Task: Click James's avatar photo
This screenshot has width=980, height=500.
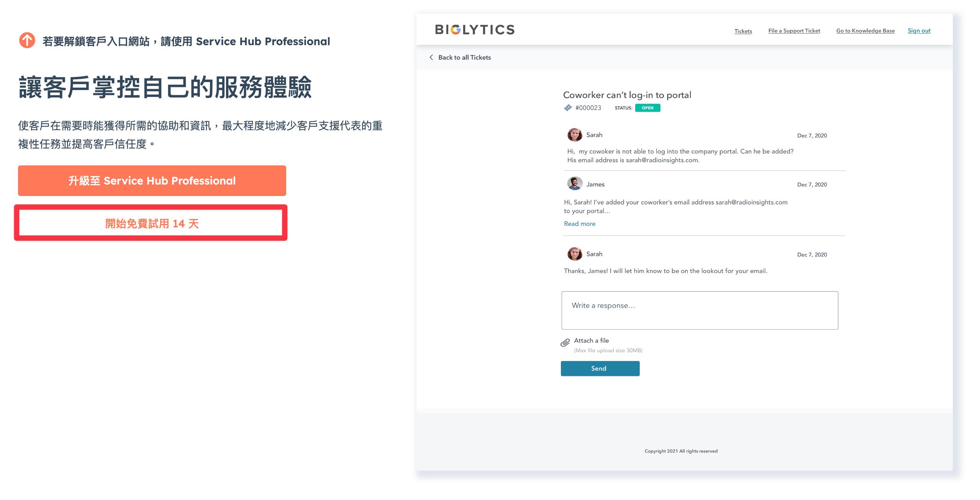Action: click(x=574, y=184)
